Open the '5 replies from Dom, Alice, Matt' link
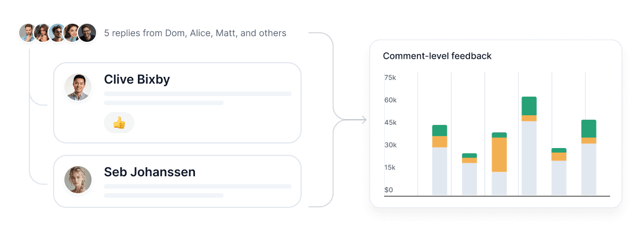Viewport: 644px width, 226px height. tap(195, 33)
